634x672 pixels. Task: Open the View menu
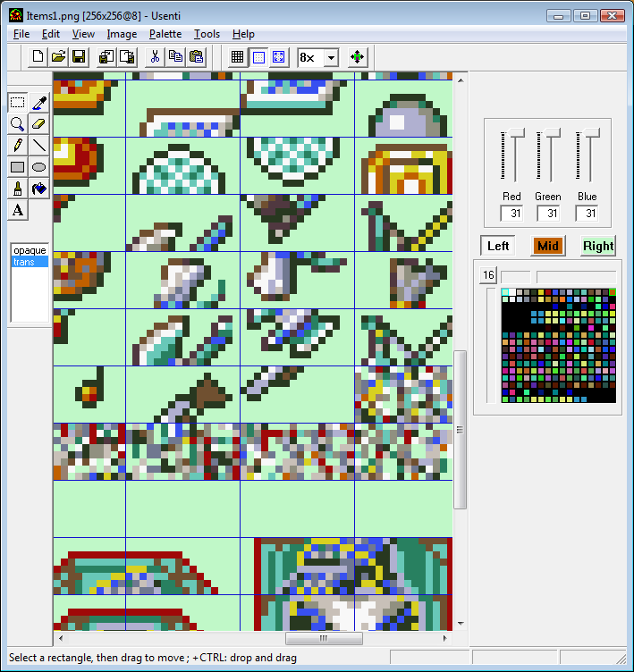(x=83, y=34)
